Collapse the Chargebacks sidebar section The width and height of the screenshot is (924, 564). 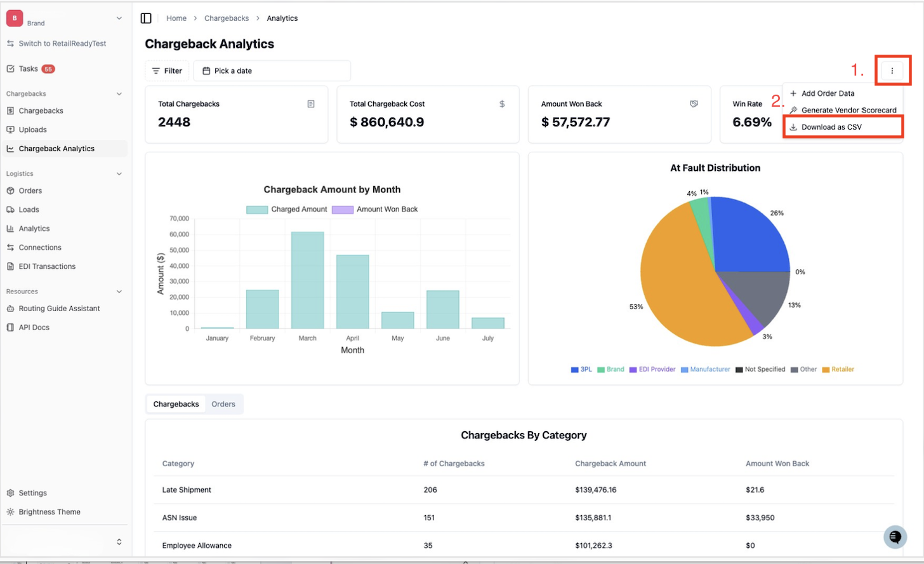click(x=119, y=94)
